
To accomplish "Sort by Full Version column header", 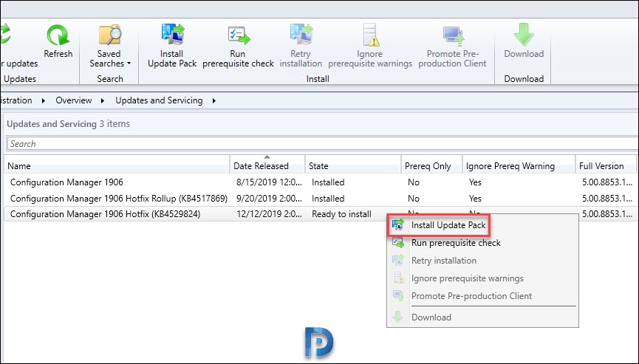I will pyautogui.click(x=606, y=165).
